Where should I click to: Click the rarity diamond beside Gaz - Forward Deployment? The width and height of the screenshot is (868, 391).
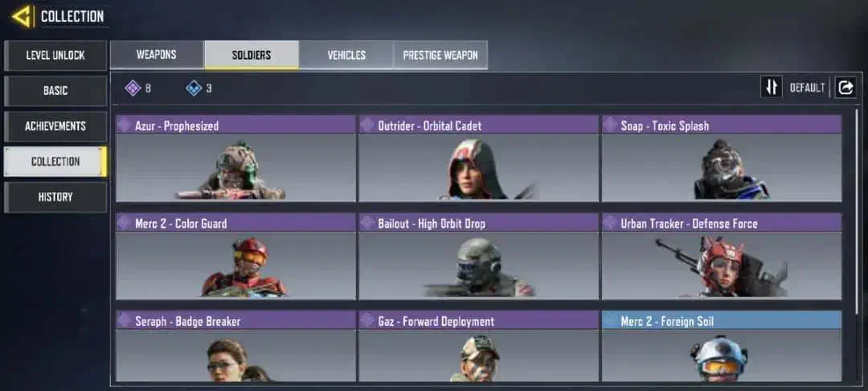[x=367, y=321]
